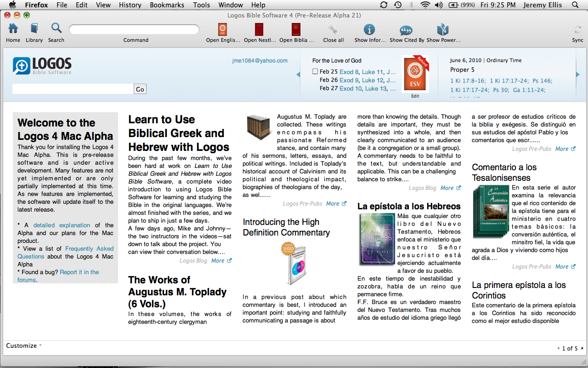
Task: Open the Apple menu
Action: [12, 5]
